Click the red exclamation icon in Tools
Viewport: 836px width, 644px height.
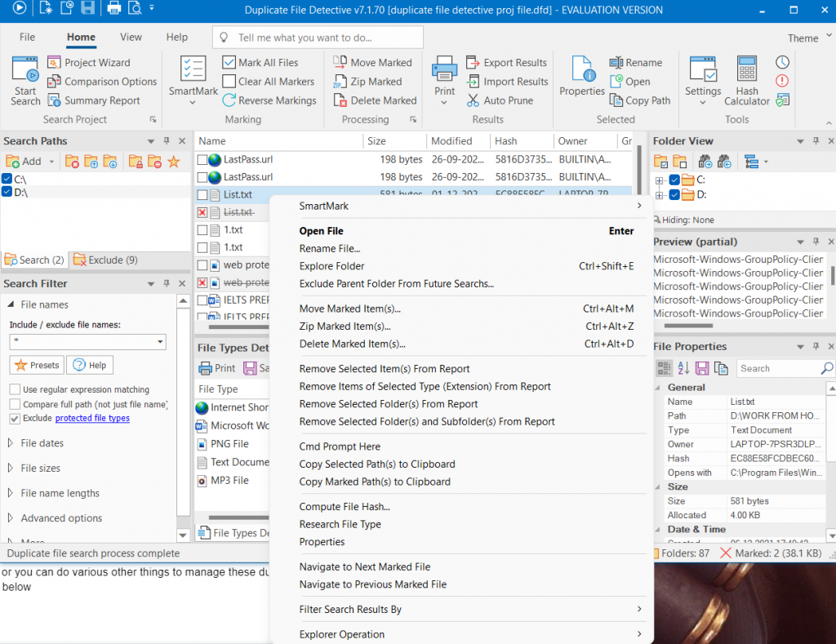tap(782, 81)
